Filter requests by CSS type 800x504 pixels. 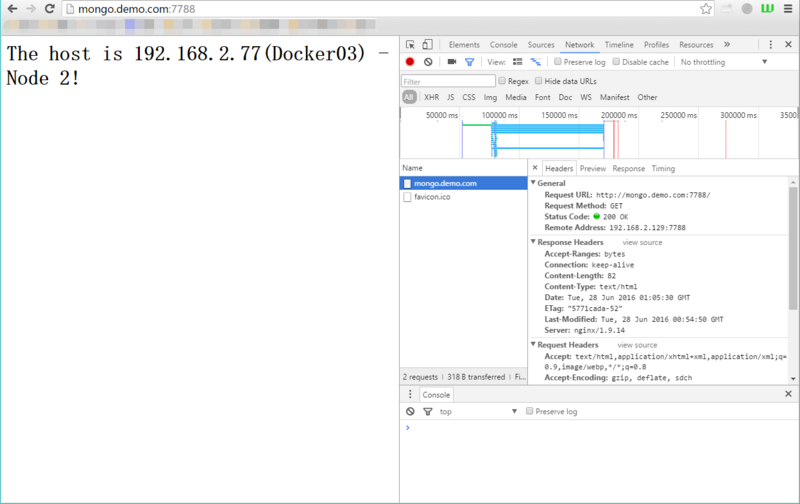click(x=468, y=97)
